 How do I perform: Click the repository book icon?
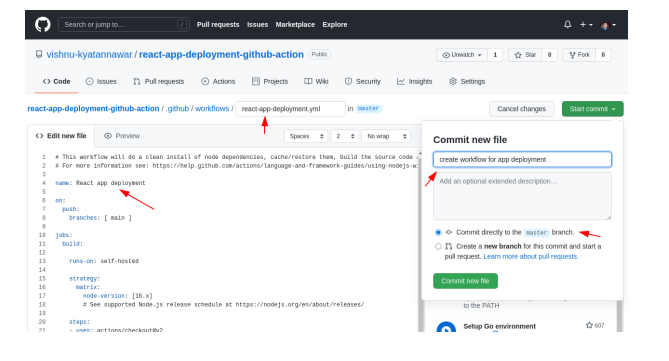pyautogui.click(x=39, y=55)
